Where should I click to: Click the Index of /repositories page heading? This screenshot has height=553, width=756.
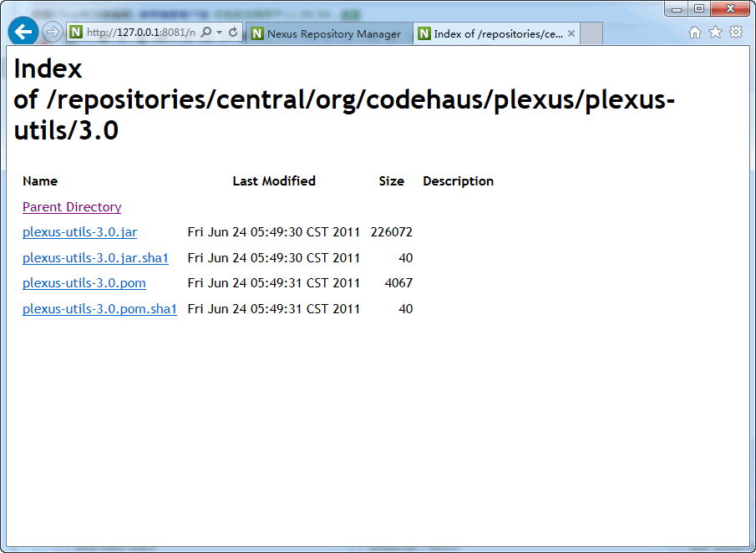click(x=344, y=99)
